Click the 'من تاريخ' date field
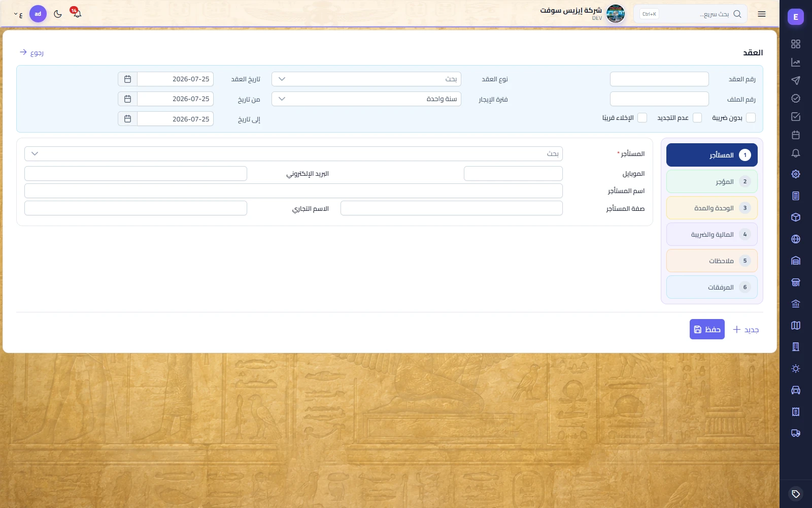 point(175,99)
